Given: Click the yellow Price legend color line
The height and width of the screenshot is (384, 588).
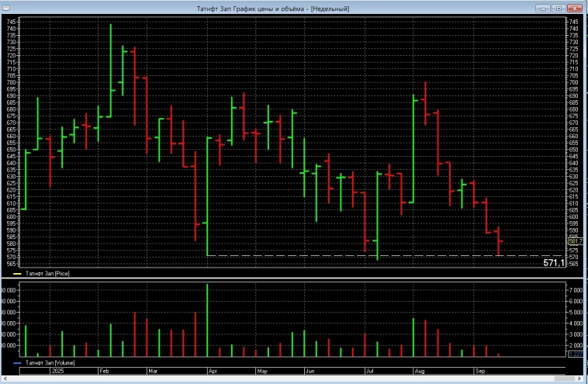Looking at the screenshot, I should pyautogui.click(x=19, y=274).
